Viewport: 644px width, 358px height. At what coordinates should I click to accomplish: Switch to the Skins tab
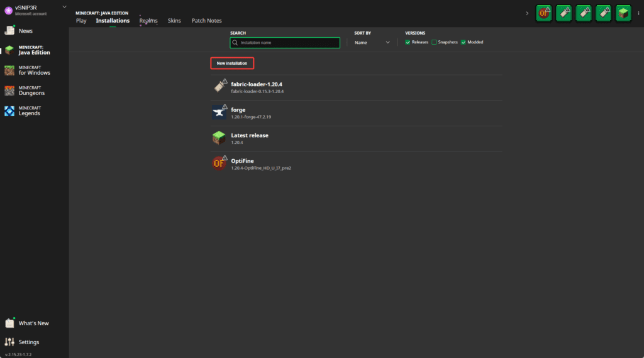point(174,21)
